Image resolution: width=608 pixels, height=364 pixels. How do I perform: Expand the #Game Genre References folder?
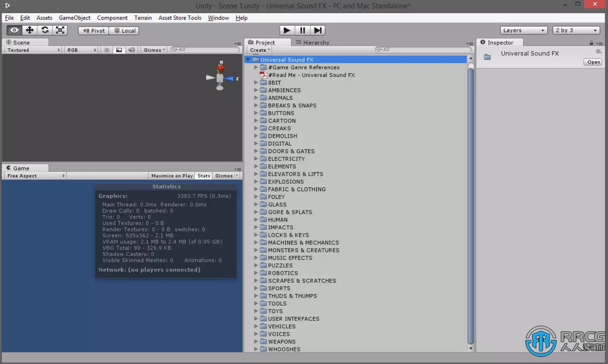click(x=256, y=67)
